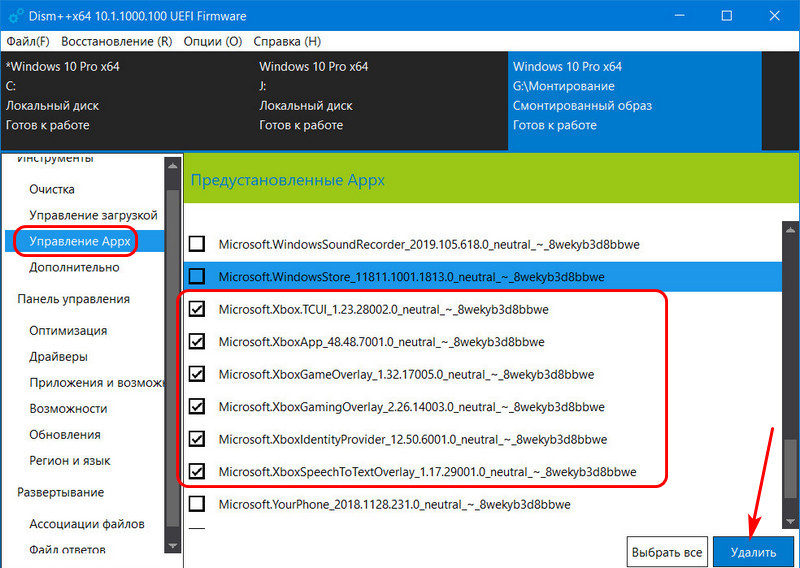The width and height of the screenshot is (800, 568).
Task: Click the Удалить button
Action: coord(753,552)
